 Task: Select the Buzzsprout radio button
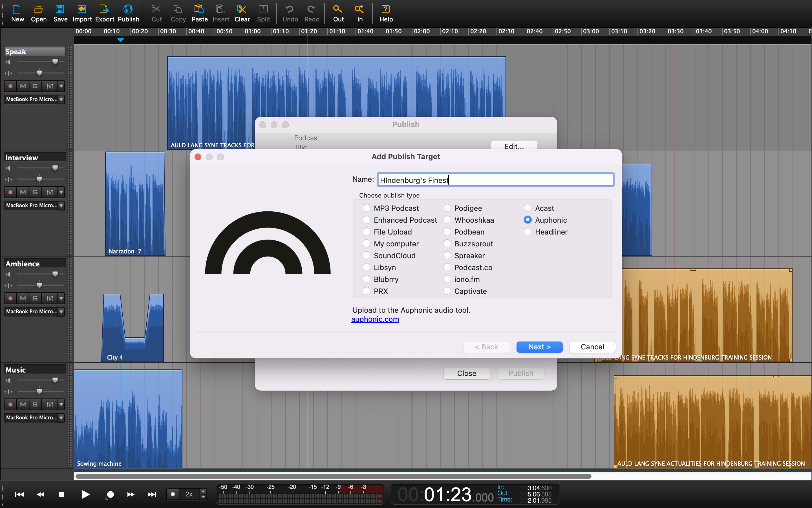coord(447,243)
